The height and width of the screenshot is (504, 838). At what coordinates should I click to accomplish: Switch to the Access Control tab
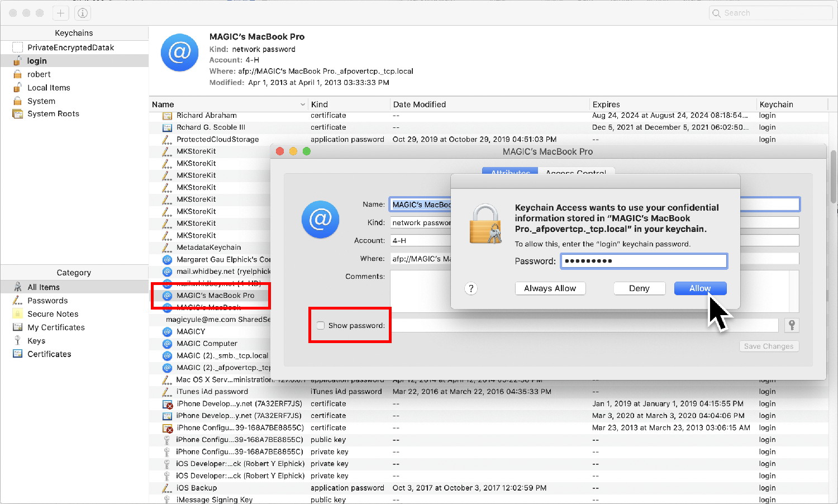[576, 173]
